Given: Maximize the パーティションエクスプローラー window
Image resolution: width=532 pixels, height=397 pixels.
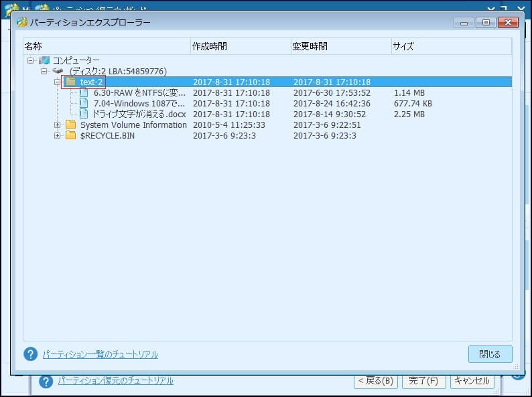Looking at the screenshot, I should tap(486, 22).
